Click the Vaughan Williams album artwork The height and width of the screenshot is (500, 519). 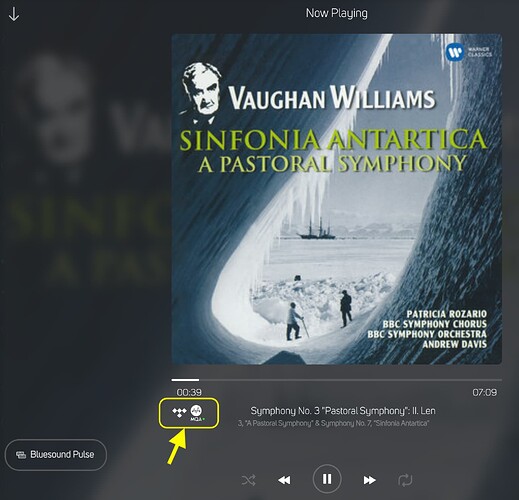336,199
